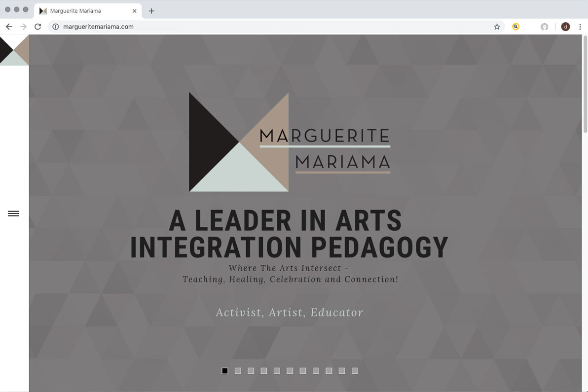Reload the current page
Image resolution: width=588 pixels, height=392 pixels.
click(38, 27)
